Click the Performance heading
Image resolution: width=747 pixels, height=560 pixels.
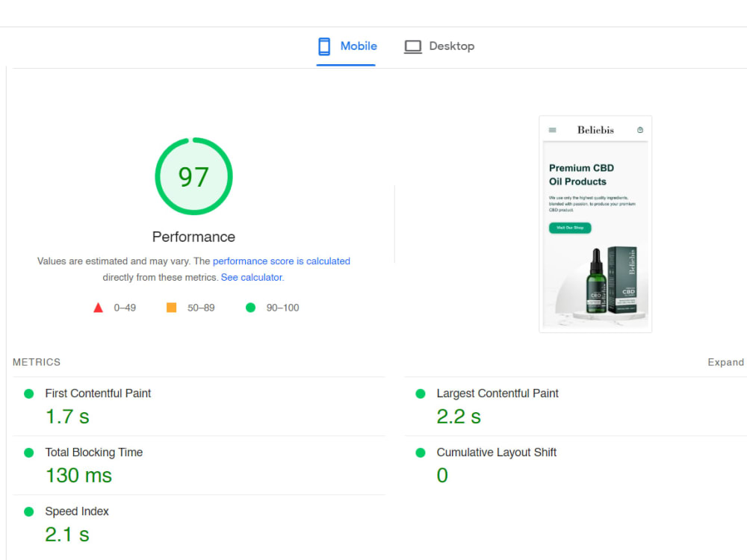[193, 237]
